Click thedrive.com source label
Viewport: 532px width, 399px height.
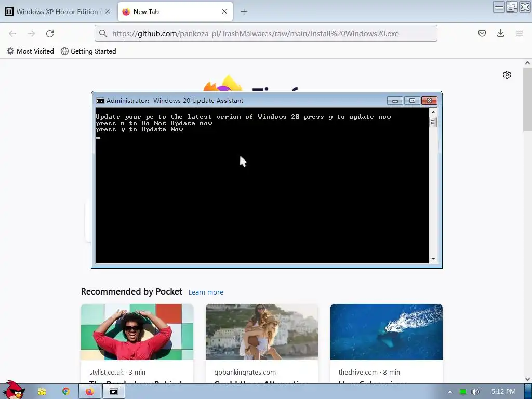[358, 372]
